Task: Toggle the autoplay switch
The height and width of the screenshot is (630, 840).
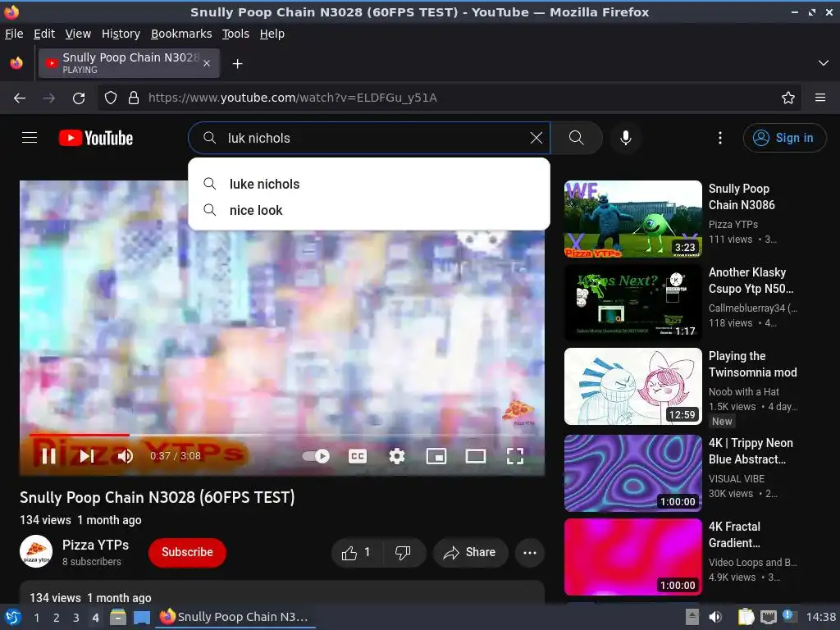Action: [316, 456]
